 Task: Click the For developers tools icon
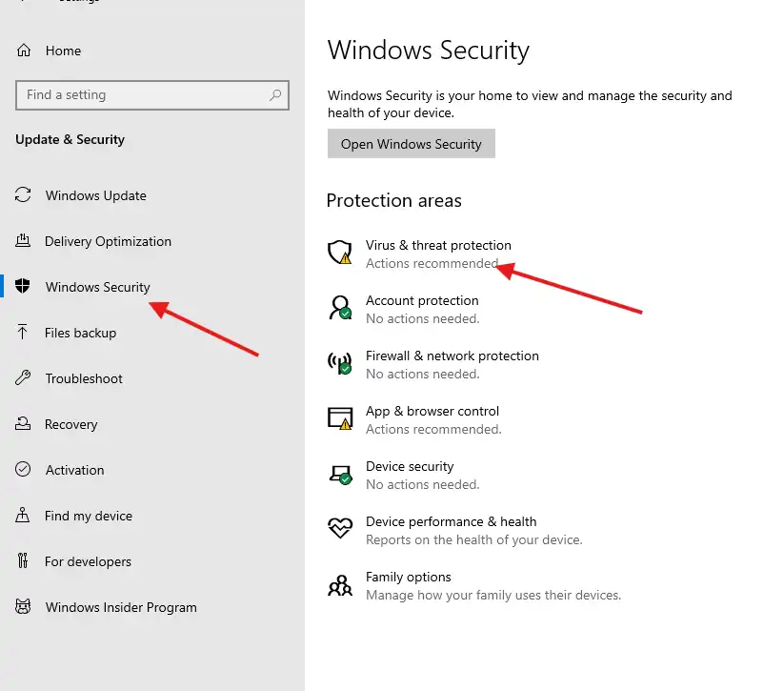23,561
